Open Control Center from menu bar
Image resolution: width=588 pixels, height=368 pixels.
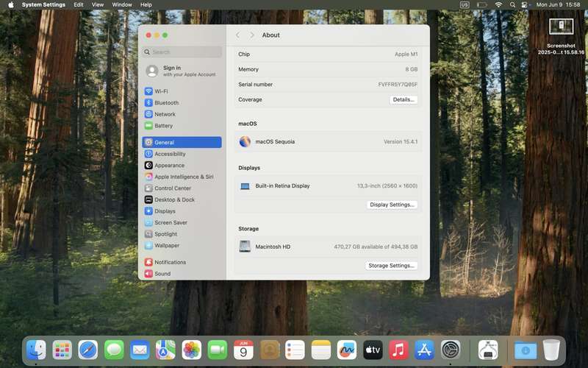point(525,5)
